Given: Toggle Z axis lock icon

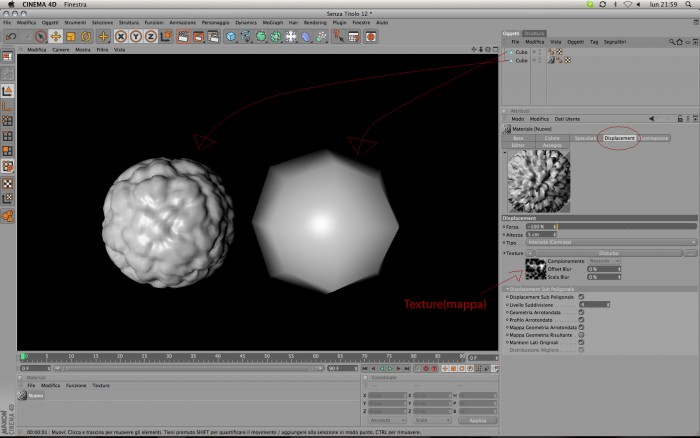Looking at the screenshot, I should (151, 37).
